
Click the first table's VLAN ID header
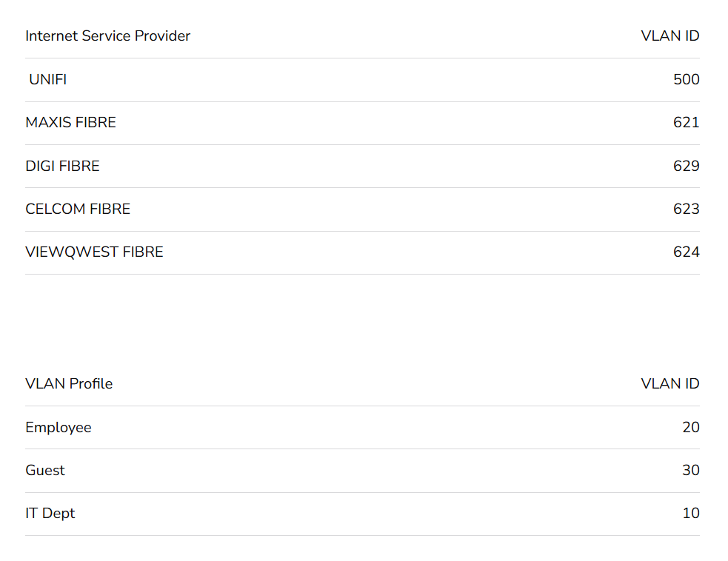pyautogui.click(x=669, y=36)
